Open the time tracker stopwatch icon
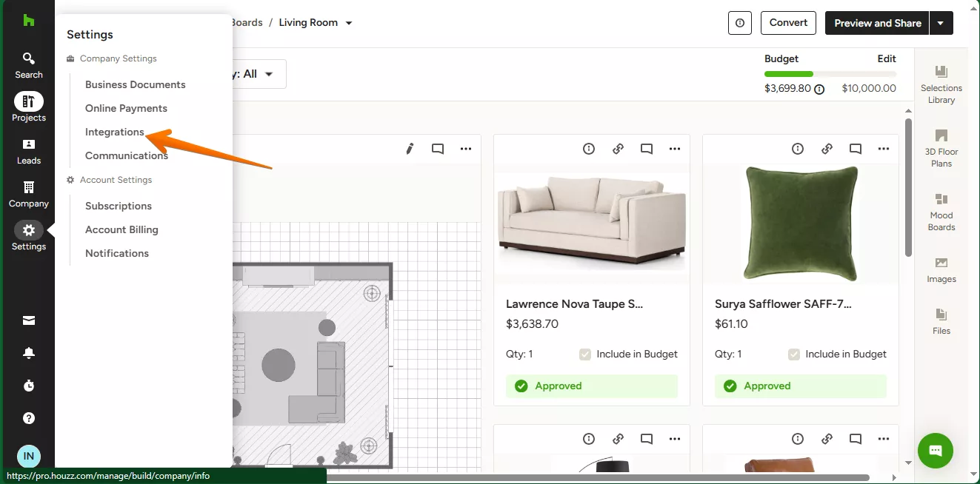 click(x=29, y=386)
